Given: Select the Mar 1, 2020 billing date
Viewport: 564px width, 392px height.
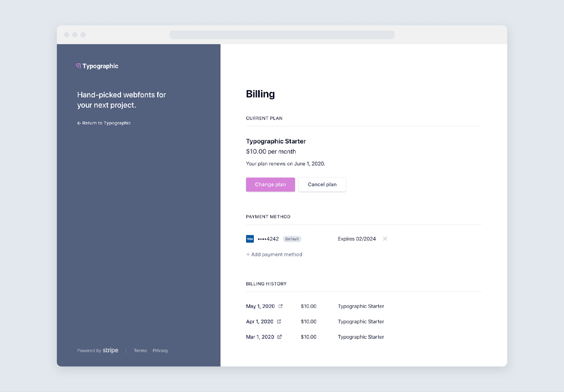Looking at the screenshot, I should (x=260, y=337).
